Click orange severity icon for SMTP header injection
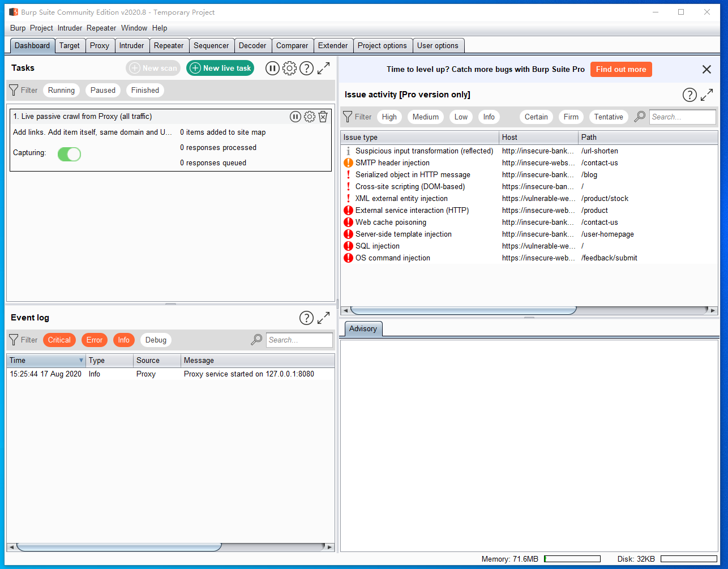Viewport: 728px width, 569px height. coord(348,163)
